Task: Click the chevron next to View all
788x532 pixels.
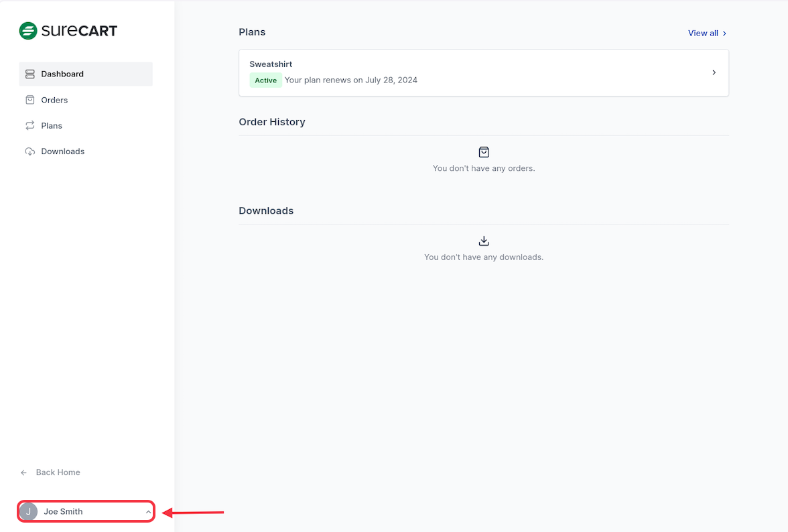Action: click(x=724, y=34)
